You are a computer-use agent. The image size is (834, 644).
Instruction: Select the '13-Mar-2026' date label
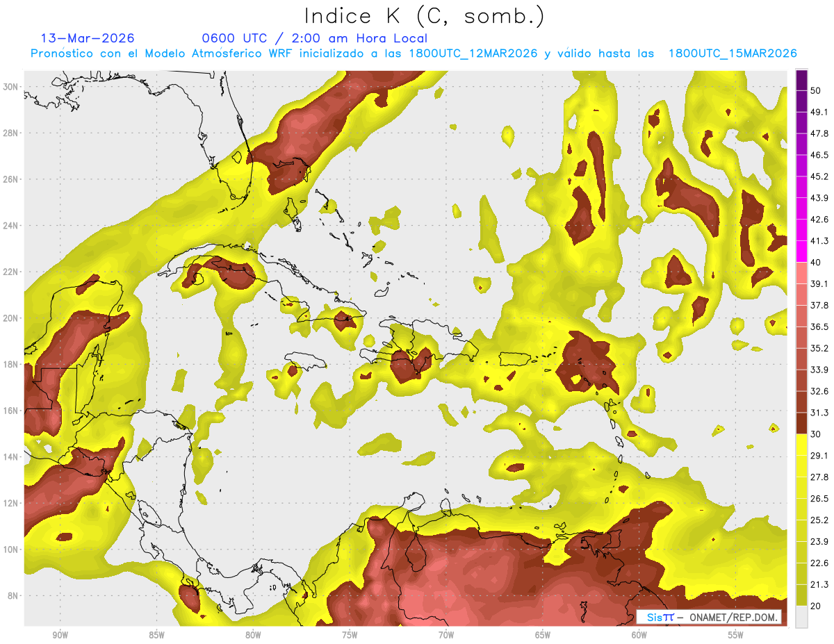click(x=88, y=38)
